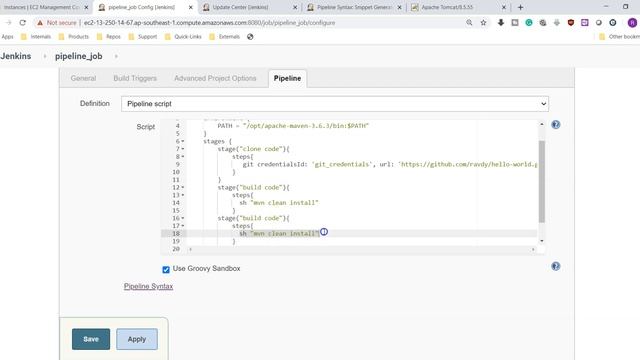Collapse code fold at line 7
This screenshot has height=360, width=640.
tap(183, 149)
